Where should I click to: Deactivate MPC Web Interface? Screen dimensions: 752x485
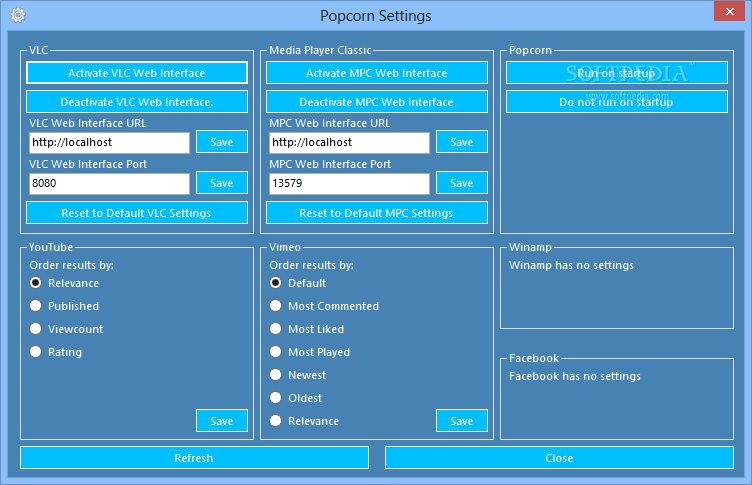tap(377, 102)
